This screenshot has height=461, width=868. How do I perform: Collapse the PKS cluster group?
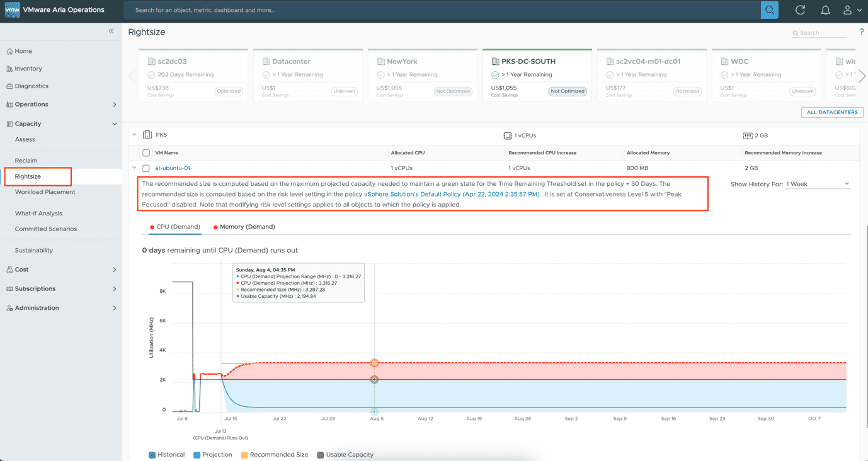coord(134,135)
